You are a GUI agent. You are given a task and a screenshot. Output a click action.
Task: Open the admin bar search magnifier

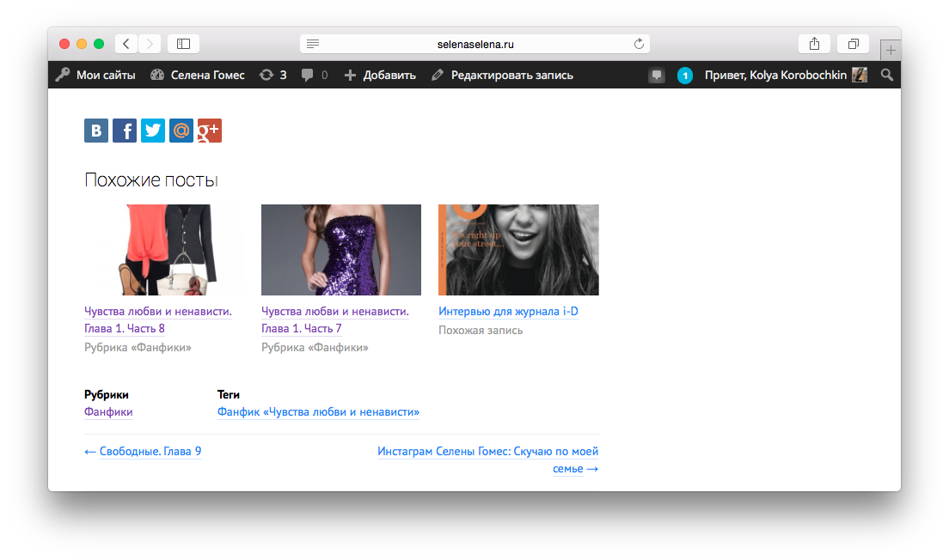tap(887, 76)
